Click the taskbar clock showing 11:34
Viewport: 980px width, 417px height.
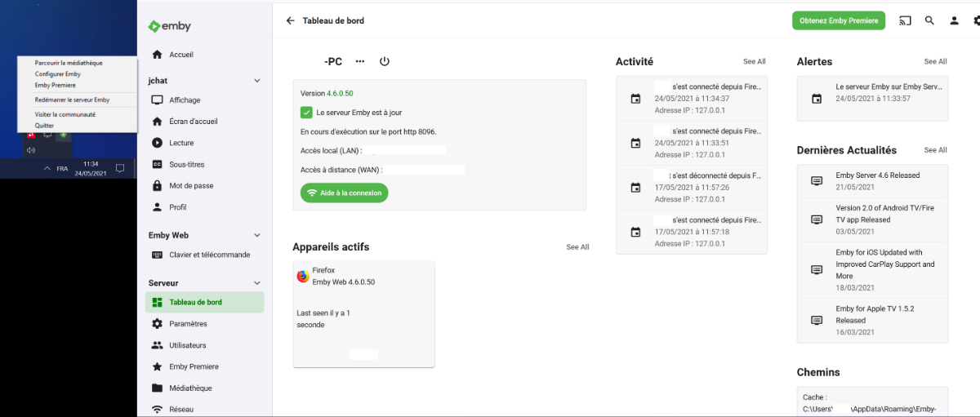pos(91,168)
